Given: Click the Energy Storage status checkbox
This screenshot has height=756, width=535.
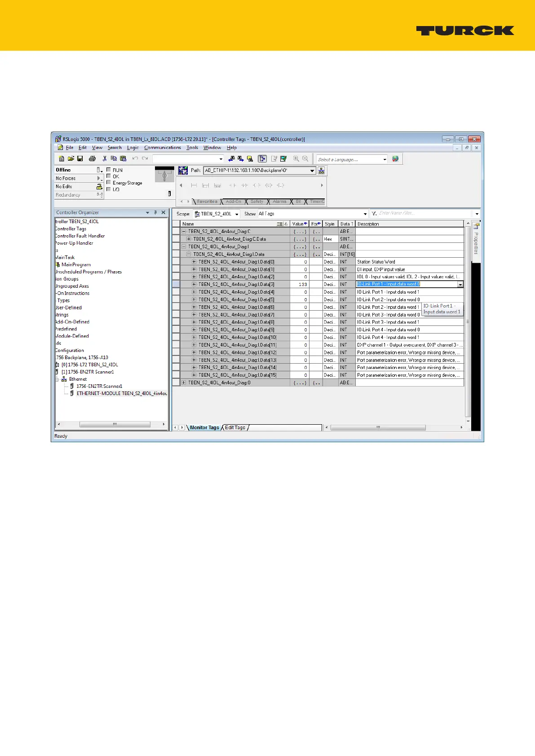Looking at the screenshot, I should [x=109, y=182].
